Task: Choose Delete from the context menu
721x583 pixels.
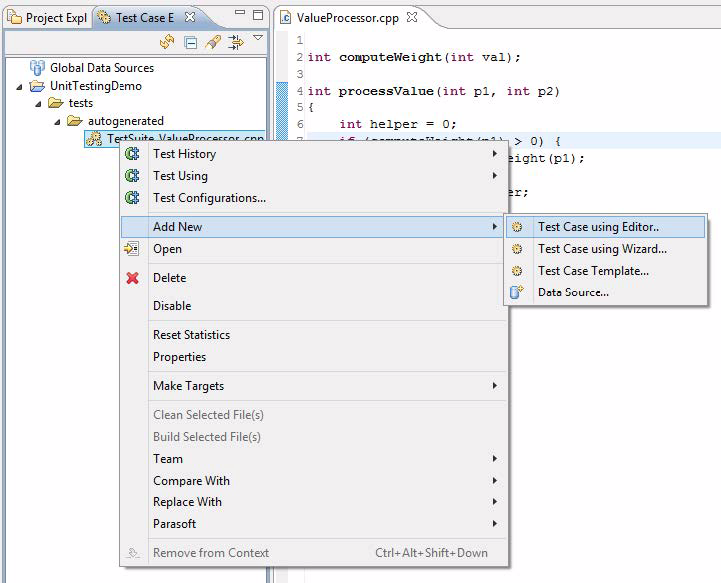Action: tap(314, 278)
